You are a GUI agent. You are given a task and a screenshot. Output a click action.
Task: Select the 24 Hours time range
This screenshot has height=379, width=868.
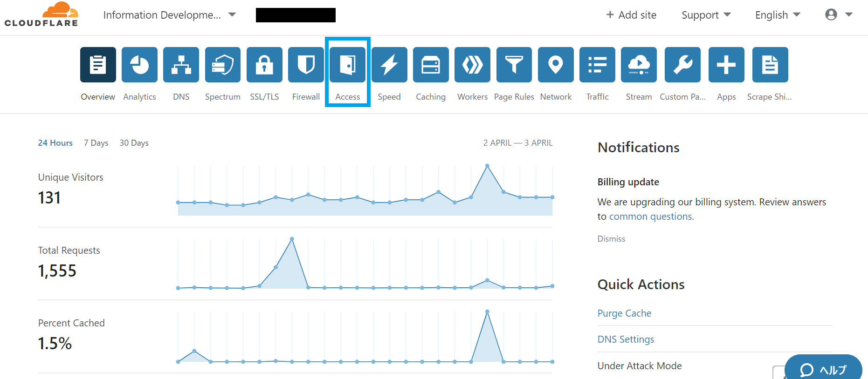point(55,143)
